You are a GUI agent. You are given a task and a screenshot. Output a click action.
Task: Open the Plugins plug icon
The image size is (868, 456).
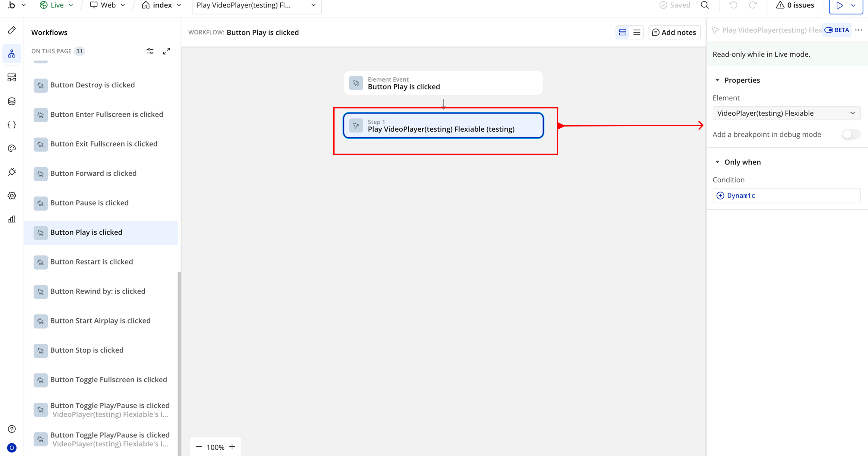[x=12, y=172]
